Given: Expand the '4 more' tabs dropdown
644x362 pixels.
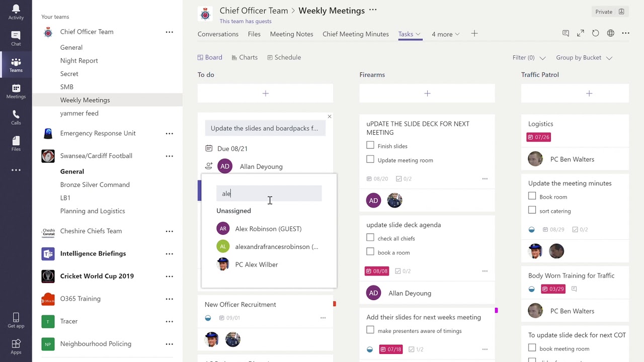Looking at the screenshot, I should [445, 34].
